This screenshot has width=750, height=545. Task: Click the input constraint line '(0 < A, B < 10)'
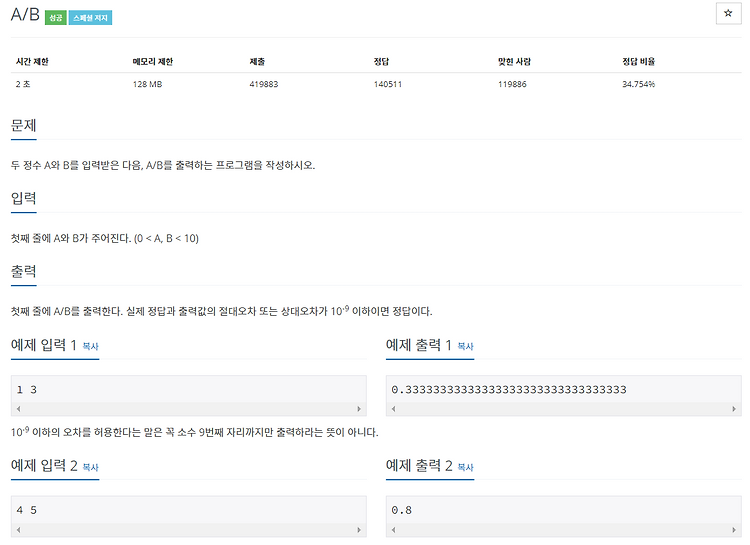coord(166,238)
